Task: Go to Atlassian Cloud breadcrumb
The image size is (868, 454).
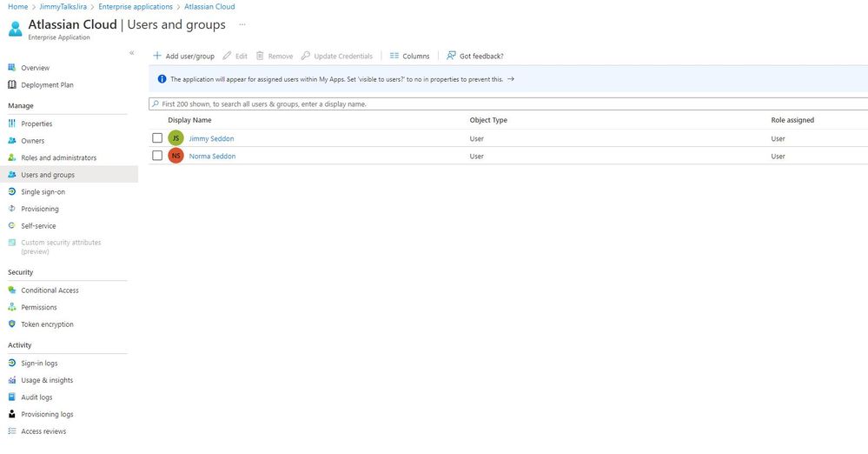Action: click(209, 7)
